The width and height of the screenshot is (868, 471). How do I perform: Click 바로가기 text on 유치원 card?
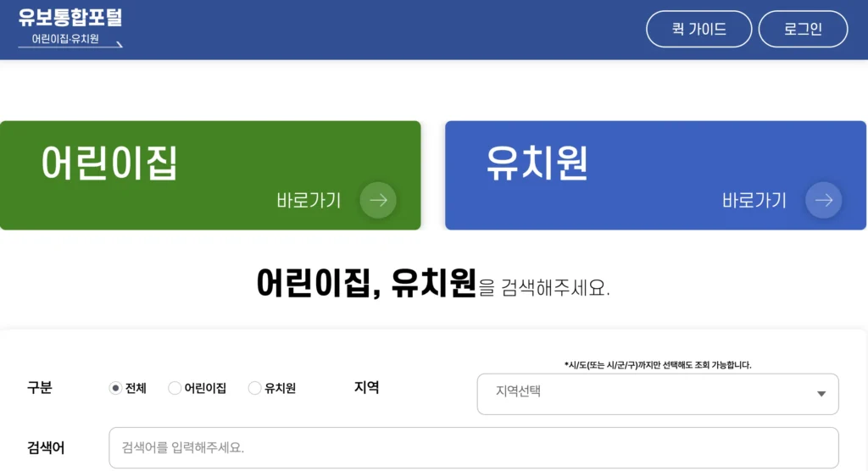(754, 201)
